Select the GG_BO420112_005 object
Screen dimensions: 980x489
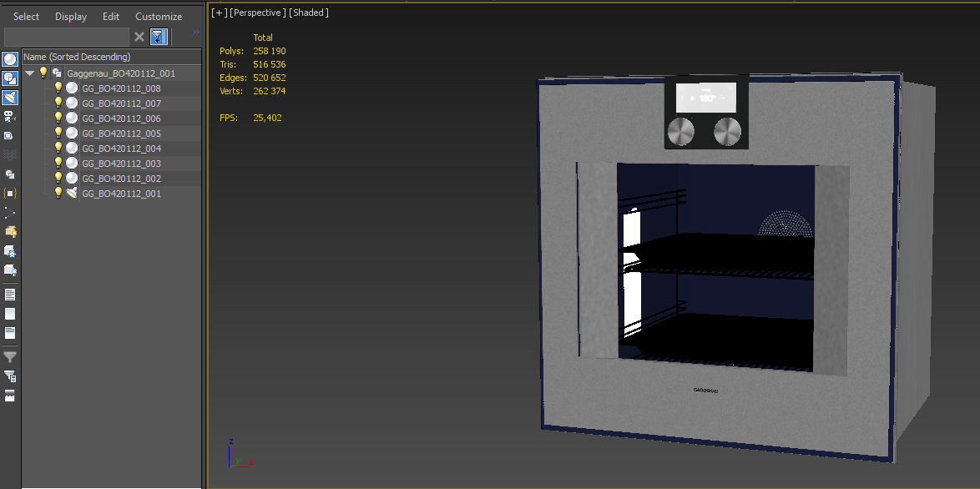coord(121,133)
